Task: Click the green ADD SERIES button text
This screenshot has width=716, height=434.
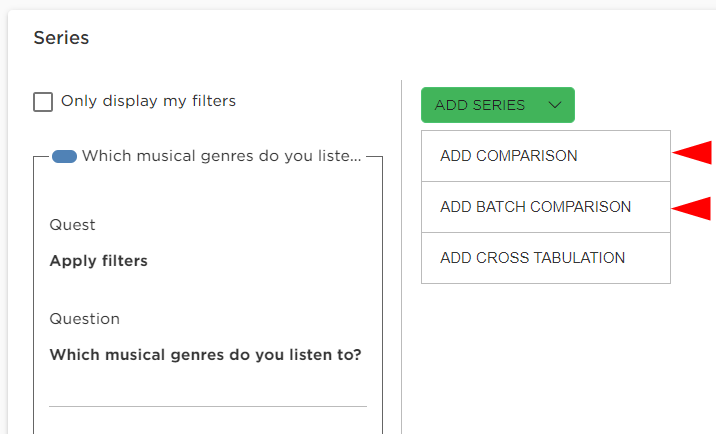Action: [480, 105]
